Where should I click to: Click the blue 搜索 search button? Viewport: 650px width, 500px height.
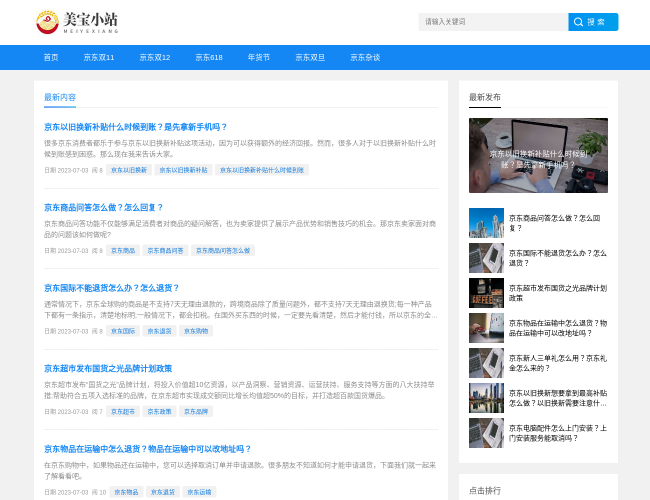coord(593,22)
